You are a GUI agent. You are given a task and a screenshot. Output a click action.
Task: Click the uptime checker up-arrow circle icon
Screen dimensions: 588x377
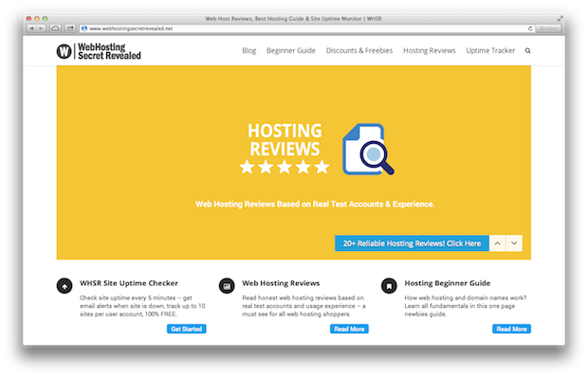[x=64, y=286]
